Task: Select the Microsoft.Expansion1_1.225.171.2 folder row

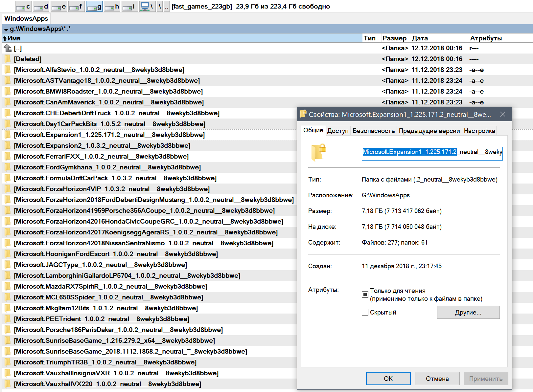Action: tap(150, 135)
